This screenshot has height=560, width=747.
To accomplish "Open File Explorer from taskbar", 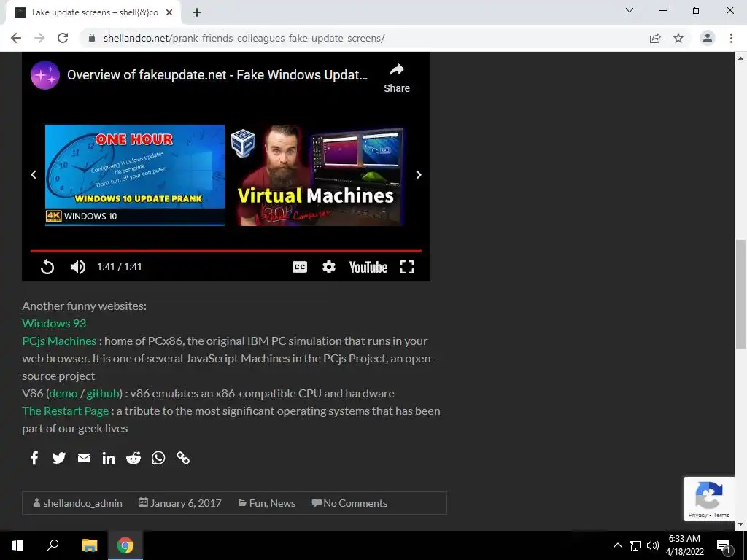I will pos(89,545).
